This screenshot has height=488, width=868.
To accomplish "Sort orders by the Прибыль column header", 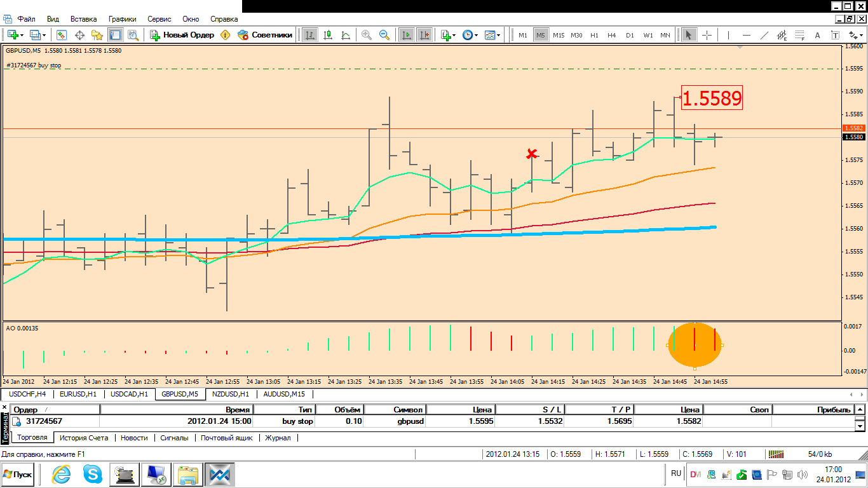I will (813, 410).
